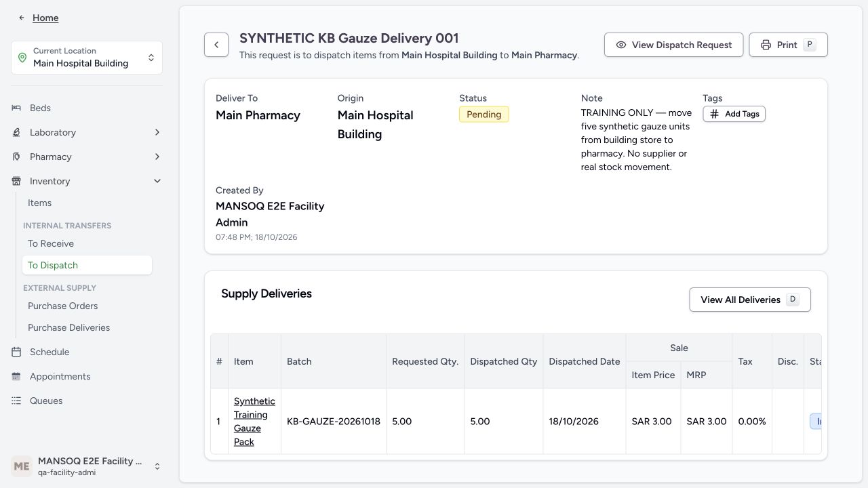The height and width of the screenshot is (488, 868).
Task: Click the Requested Qty. column header
Action: 425,361
